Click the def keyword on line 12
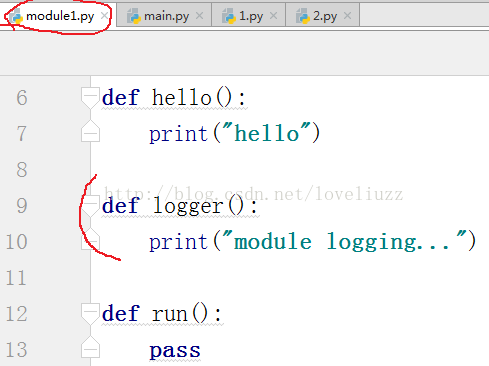The image size is (489, 366). pyautogui.click(x=120, y=314)
